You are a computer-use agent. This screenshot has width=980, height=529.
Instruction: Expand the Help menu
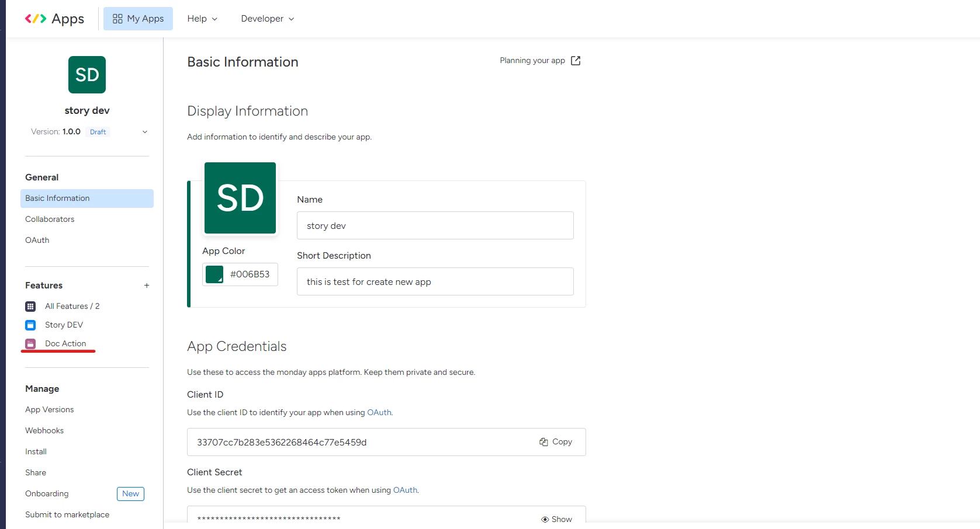click(202, 19)
